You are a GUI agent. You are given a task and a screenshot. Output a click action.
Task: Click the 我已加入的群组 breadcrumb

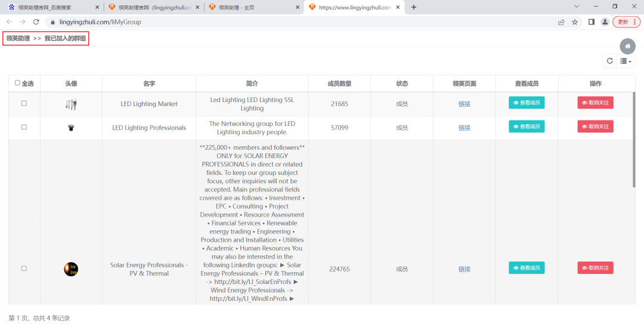coord(66,38)
